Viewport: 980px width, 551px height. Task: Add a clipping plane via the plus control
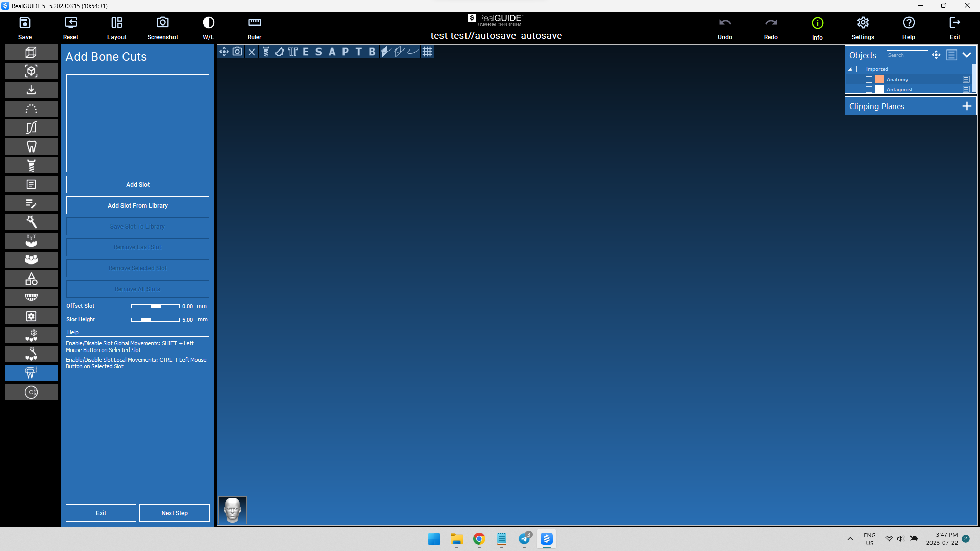point(967,106)
